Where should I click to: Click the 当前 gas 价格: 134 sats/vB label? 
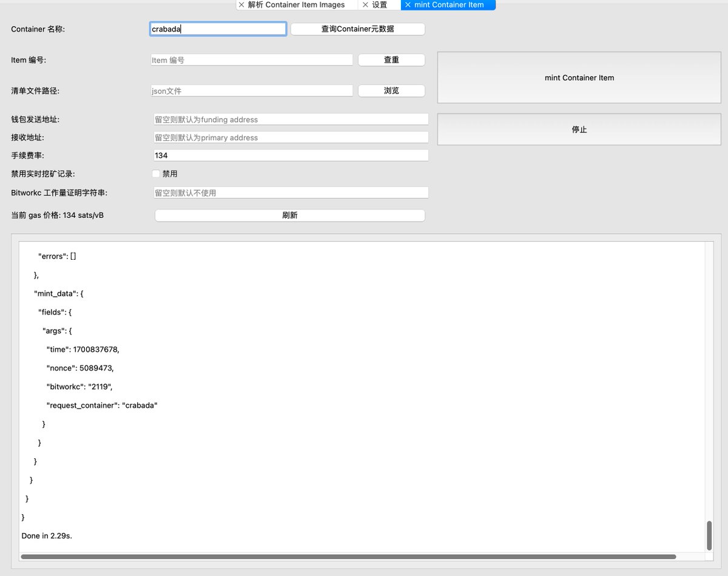click(x=58, y=215)
